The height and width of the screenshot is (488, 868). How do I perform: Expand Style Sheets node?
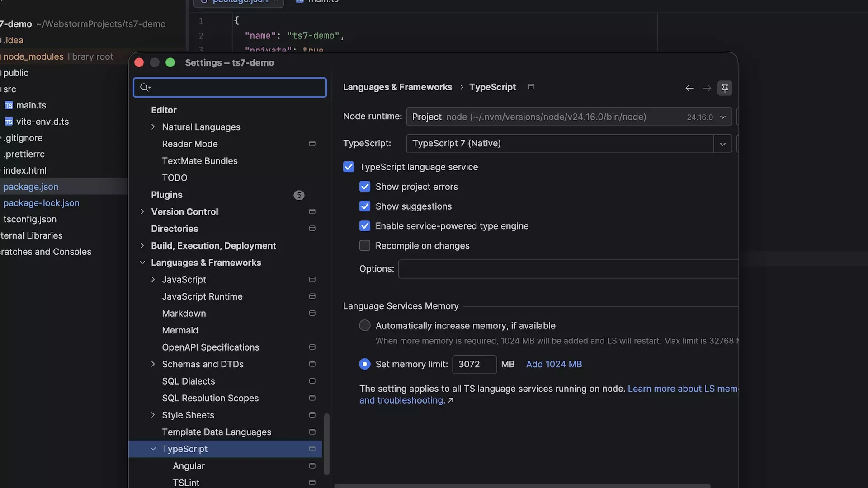point(153,415)
